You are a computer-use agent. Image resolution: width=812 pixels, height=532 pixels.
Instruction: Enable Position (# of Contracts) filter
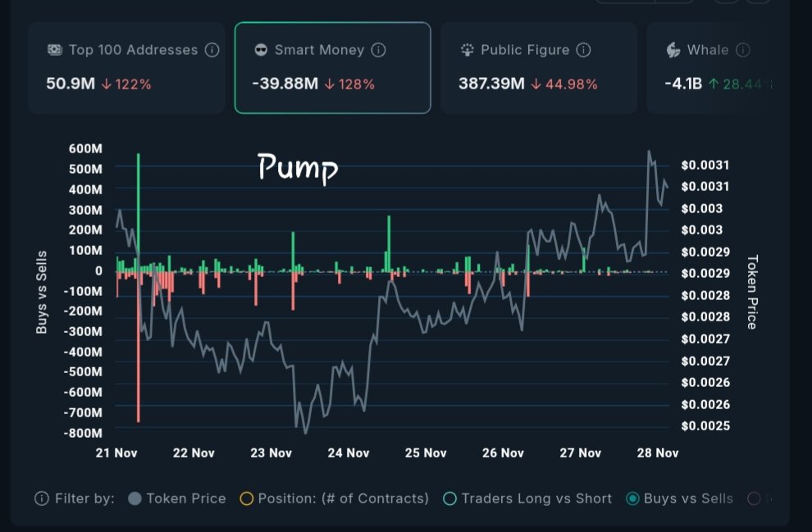(x=245, y=498)
